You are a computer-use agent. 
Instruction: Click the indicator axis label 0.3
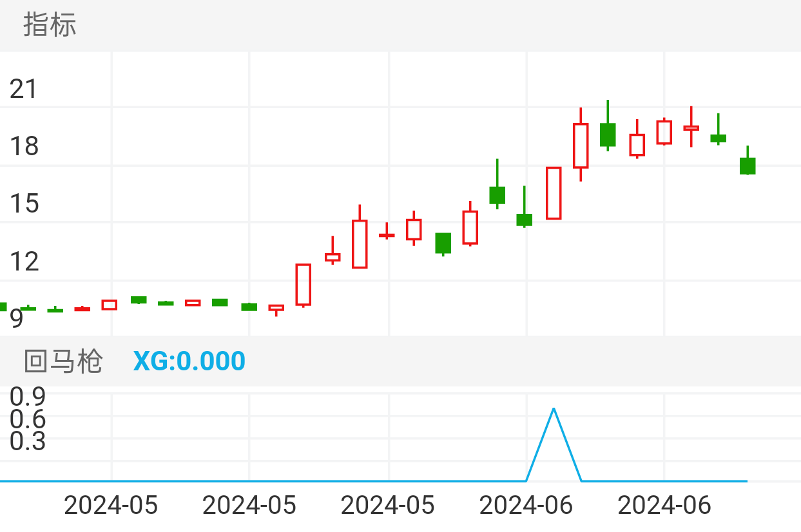[x=28, y=441]
